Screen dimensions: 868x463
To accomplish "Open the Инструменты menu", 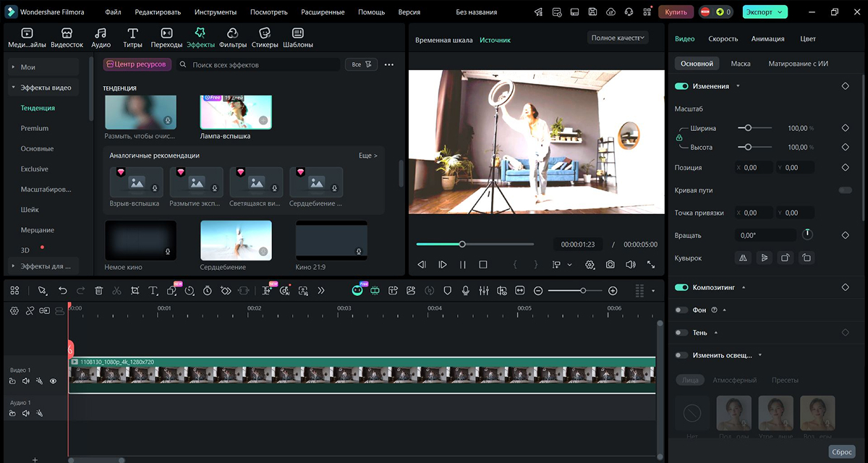I will pos(216,12).
